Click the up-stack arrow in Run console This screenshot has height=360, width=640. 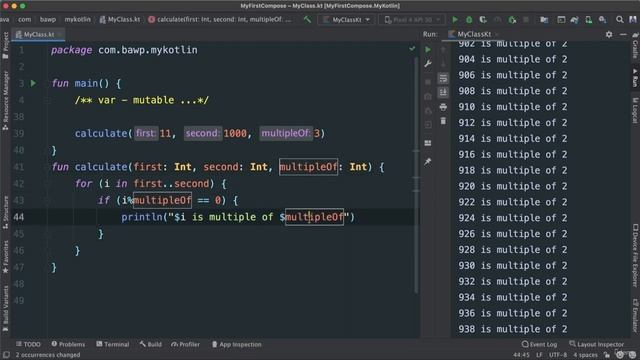[x=443, y=50]
